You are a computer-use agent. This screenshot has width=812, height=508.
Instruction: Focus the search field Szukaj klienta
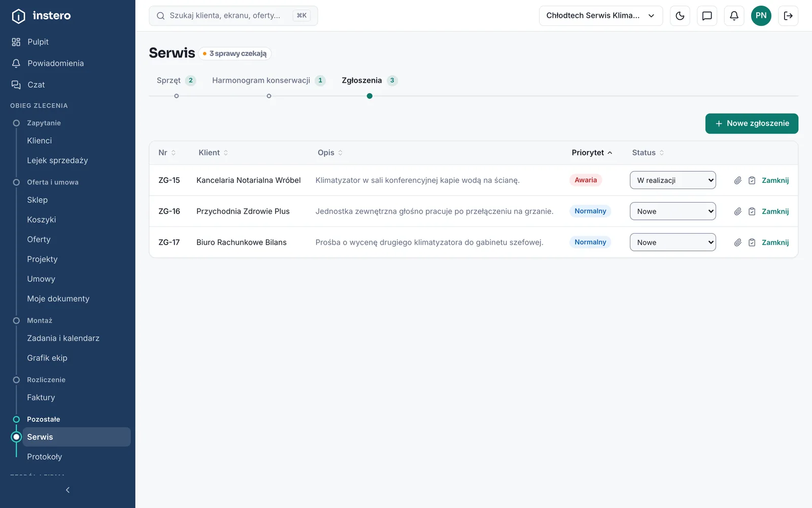(233, 16)
